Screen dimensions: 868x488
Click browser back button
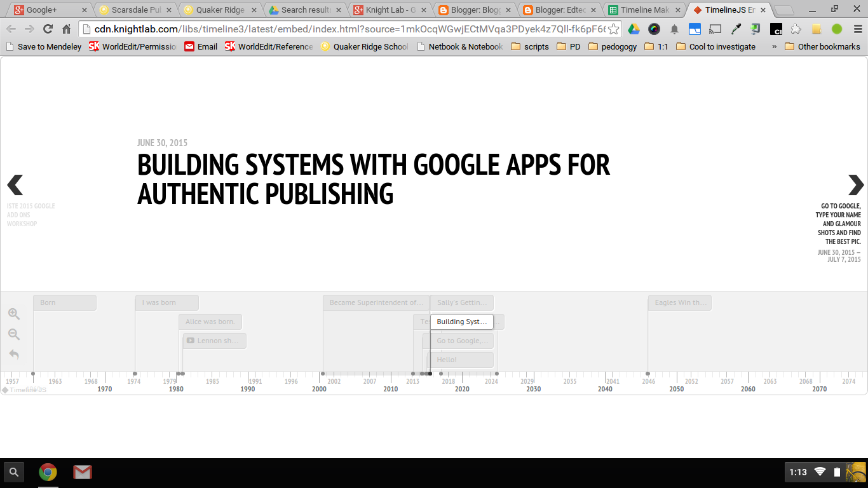(x=11, y=29)
